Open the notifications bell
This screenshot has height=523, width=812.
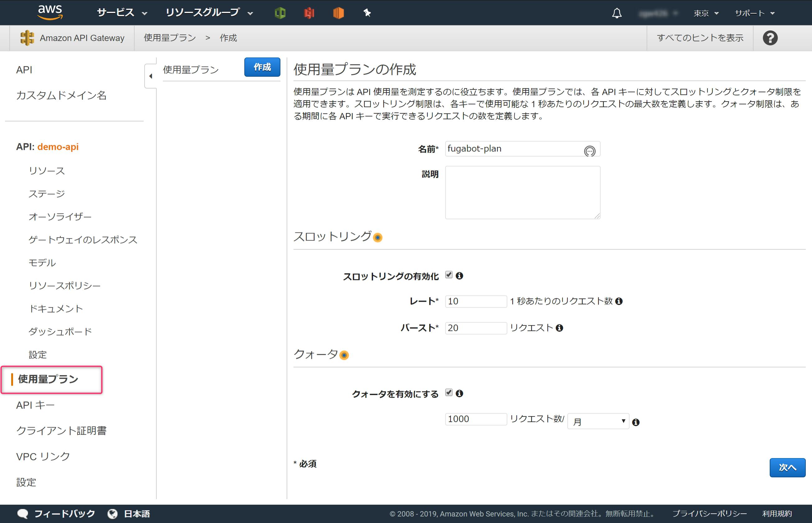(617, 13)
